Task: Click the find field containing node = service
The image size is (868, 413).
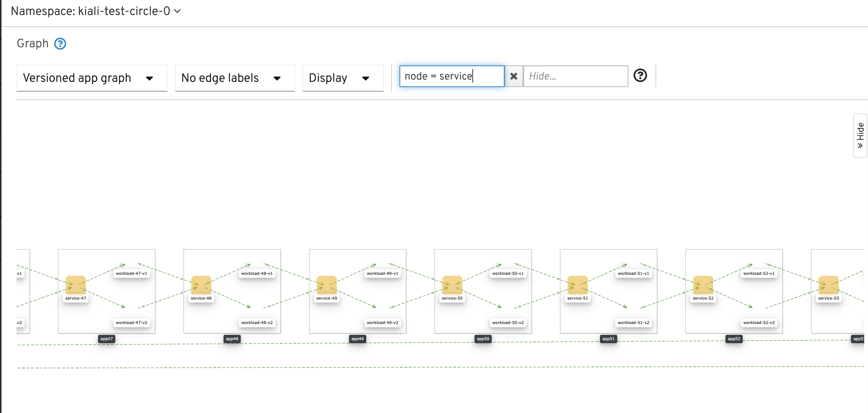Action: pos(451,76)
